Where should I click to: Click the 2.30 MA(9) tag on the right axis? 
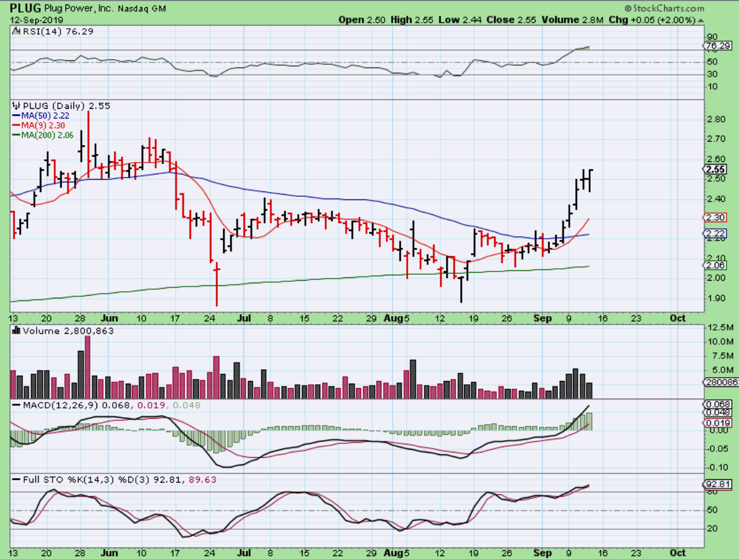(x=715, y=218)
